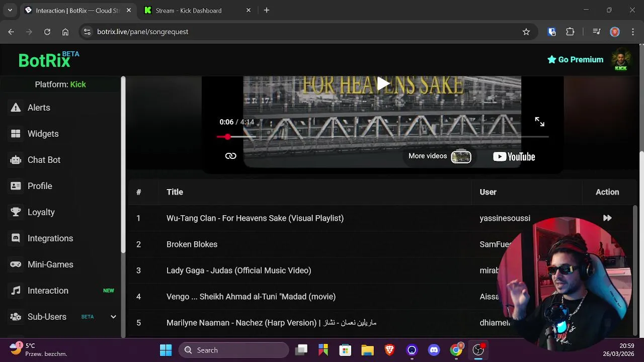Click the Platform: Kick label

[x=60, y=84]
